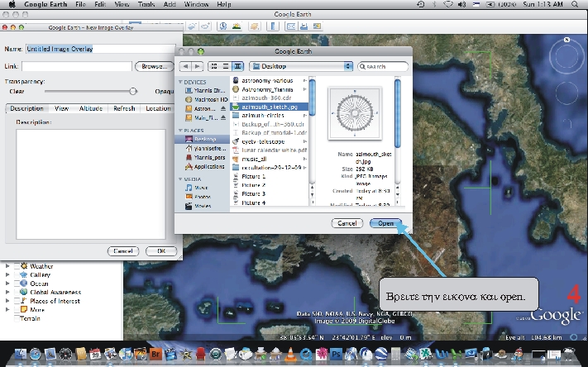The width and height of the screenshot is (588, 367).
Task: Open the Add menu
Action: pyautogui.click(x=170, y=4)
